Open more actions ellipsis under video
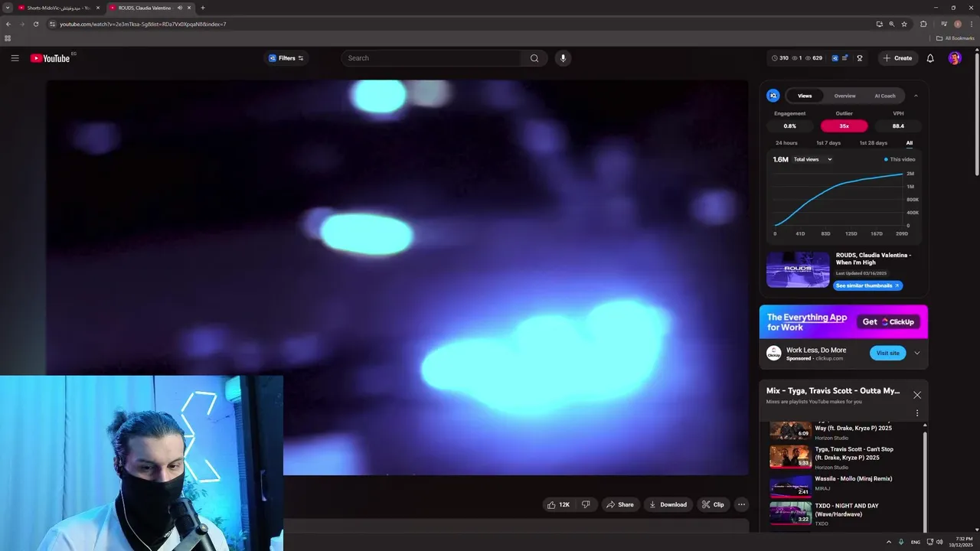This screenshot has height=551, width=980. click(x=741, y=504)
